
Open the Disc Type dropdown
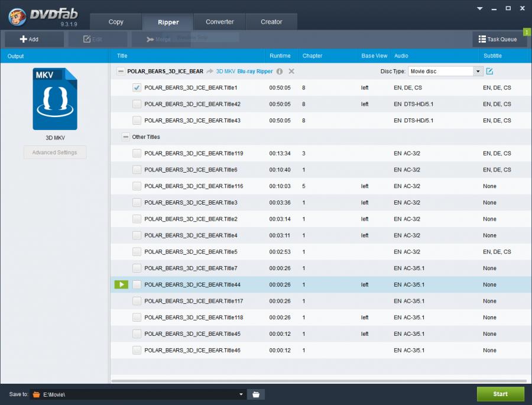478,72
